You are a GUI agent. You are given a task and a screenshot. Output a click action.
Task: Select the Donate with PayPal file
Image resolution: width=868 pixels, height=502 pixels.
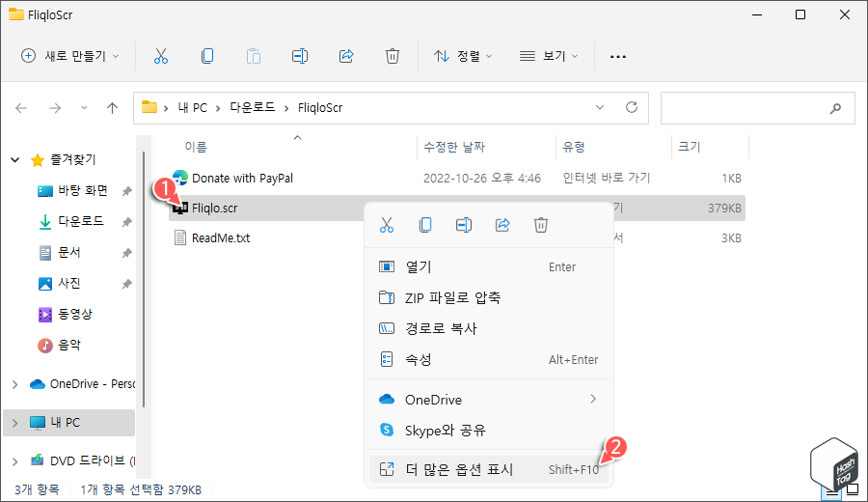(x=242, y=178)
